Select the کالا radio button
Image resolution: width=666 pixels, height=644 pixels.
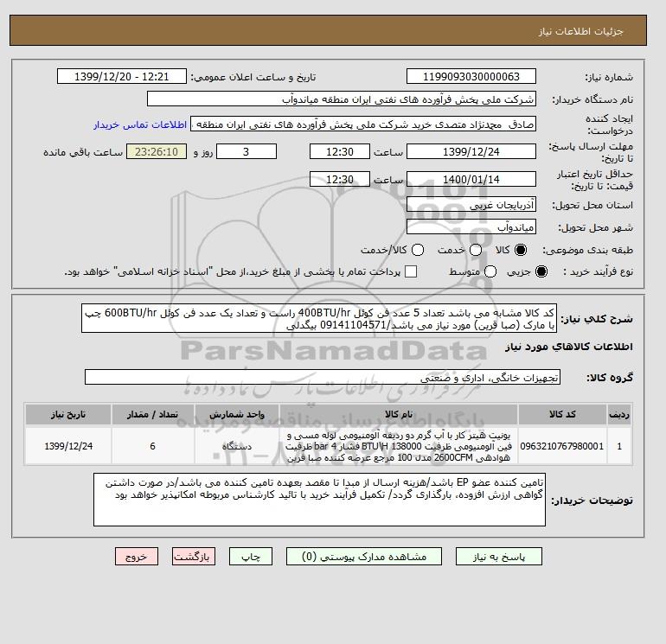pos(520,250)
